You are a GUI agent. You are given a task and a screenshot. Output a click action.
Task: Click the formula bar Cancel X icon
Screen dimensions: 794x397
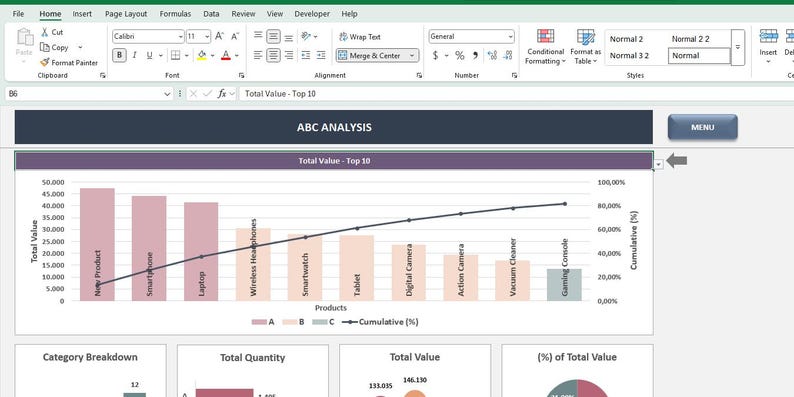tap(193, 94)
